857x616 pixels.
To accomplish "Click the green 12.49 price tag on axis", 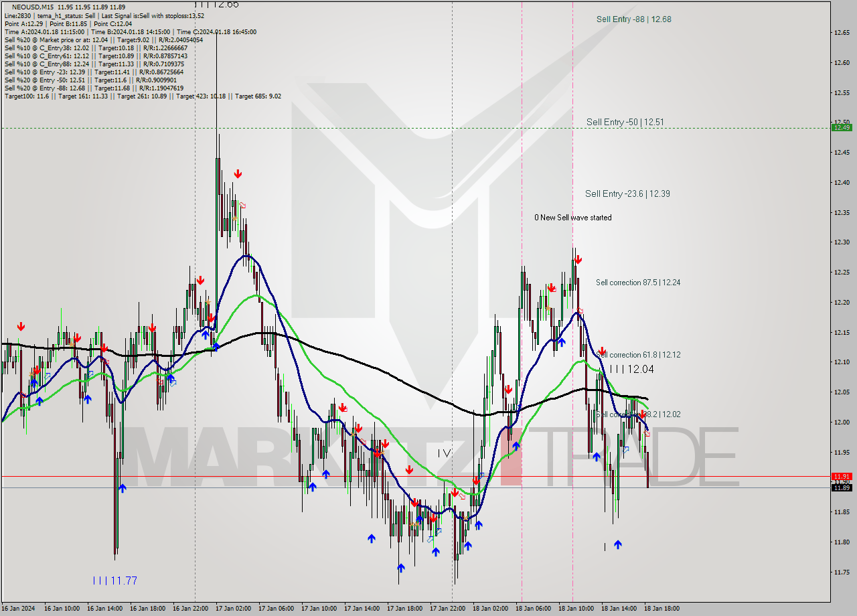I will click(x=842, y=127).
